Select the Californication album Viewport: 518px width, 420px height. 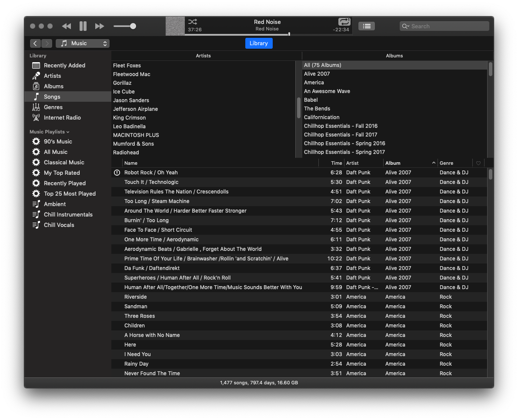[395, 117]
